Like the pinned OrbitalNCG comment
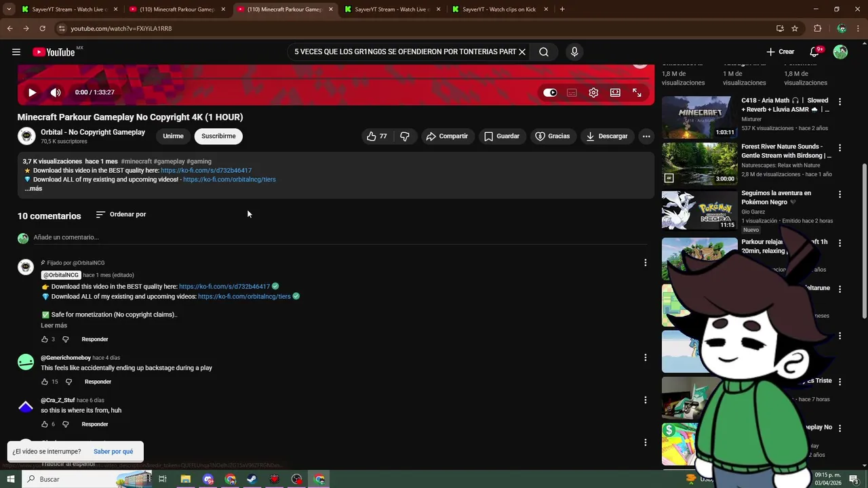The height and width of the screenshot is (488, 868). [45, 339]
